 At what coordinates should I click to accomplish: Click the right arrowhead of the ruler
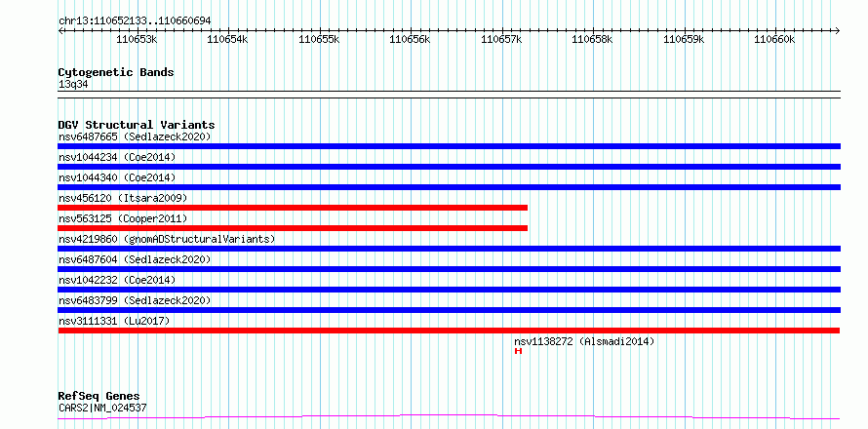pyautogui.click(x=838, y=30)
